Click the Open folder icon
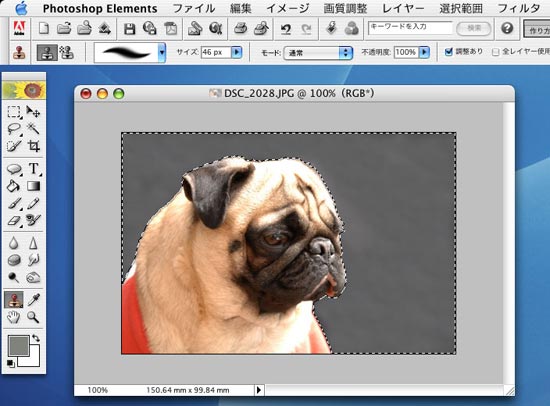 coord(64,28)
